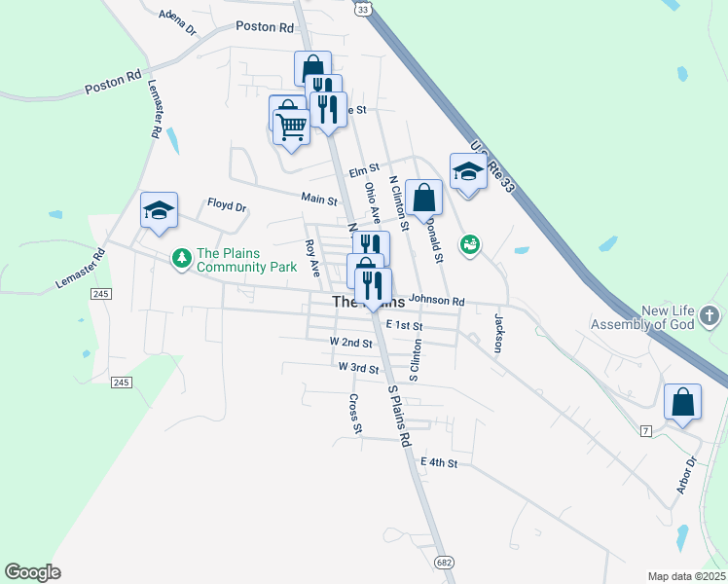Click the upper route 245 shield
Image resolution: width=728 pixels, height=584 pixels.
tap(101, 294)
